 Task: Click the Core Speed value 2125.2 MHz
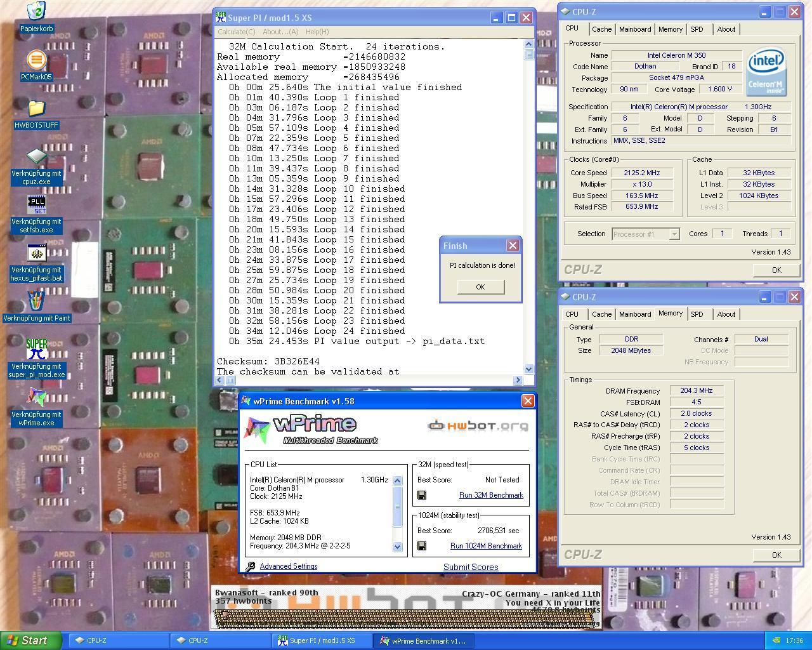coord(642,173)
